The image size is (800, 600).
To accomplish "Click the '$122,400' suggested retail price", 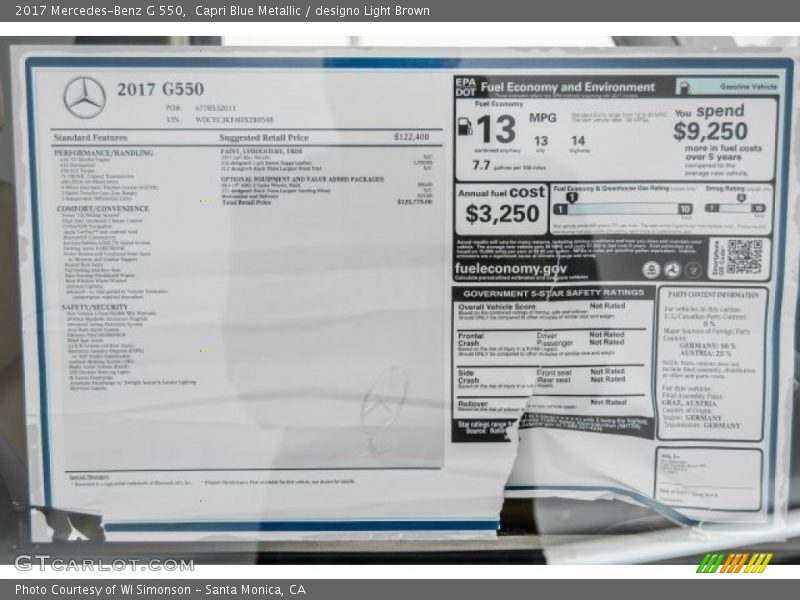I will [x=411, y=137].
